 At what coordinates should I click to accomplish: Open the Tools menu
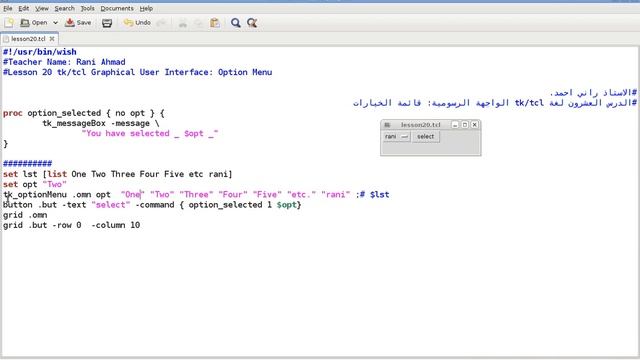(x=87, y=8)
